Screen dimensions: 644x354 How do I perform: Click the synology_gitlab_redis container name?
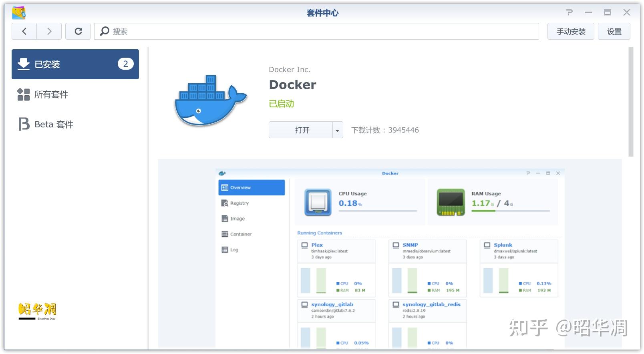[x=431, y=304]
